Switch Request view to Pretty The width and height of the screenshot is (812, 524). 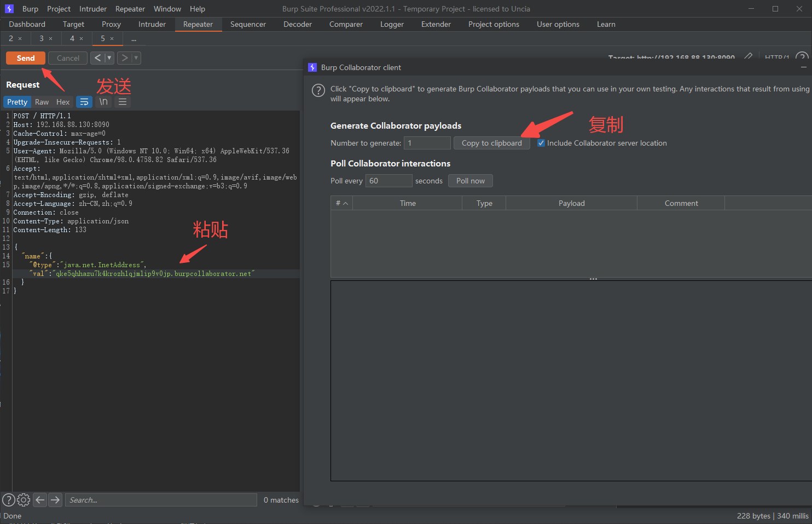pos(17,102)
